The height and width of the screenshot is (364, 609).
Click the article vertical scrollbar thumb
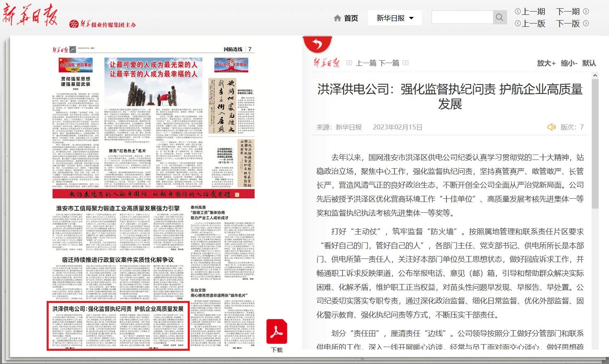[x=595, y=143]
